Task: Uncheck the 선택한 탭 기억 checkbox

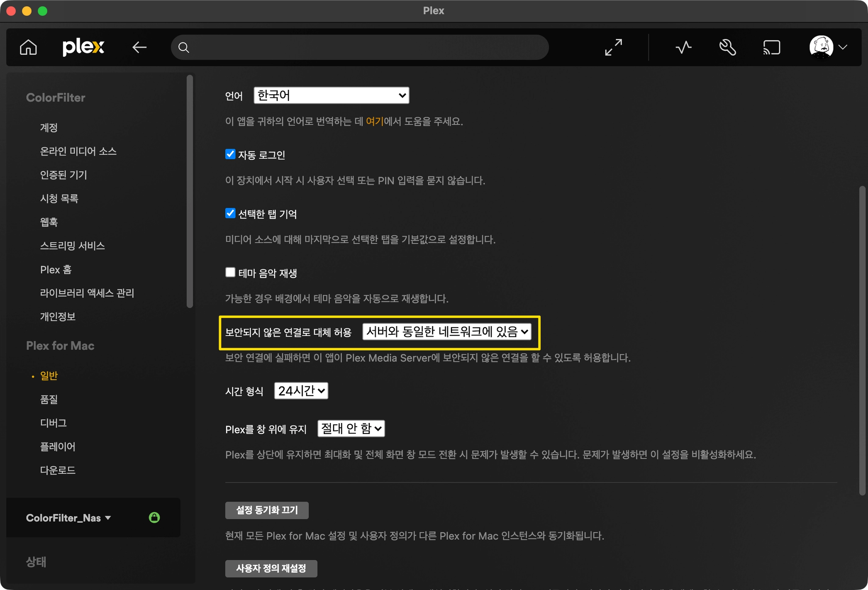Action: [230, 213]
